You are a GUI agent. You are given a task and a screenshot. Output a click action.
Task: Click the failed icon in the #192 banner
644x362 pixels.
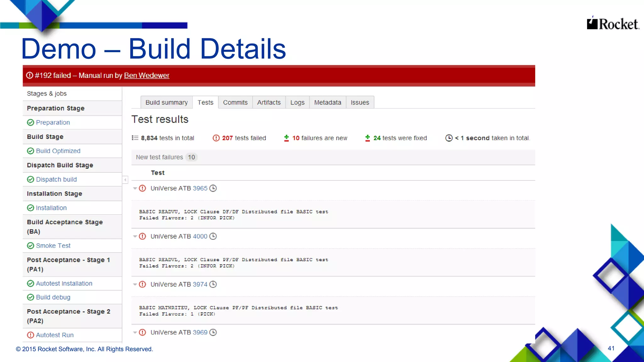coord(30,75)
